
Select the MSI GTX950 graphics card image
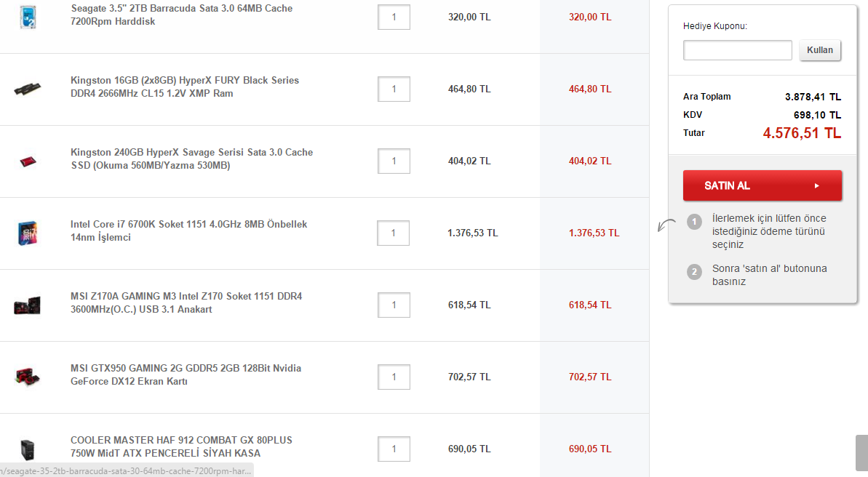pos(27,377)
